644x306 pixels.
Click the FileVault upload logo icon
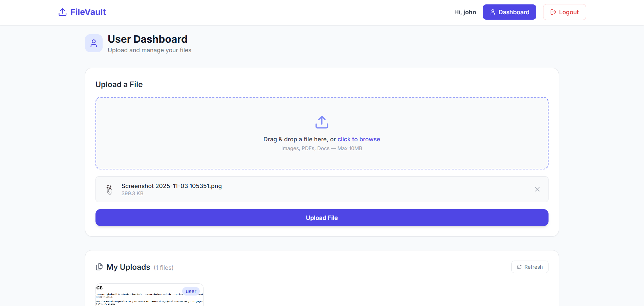coord(62,12)
